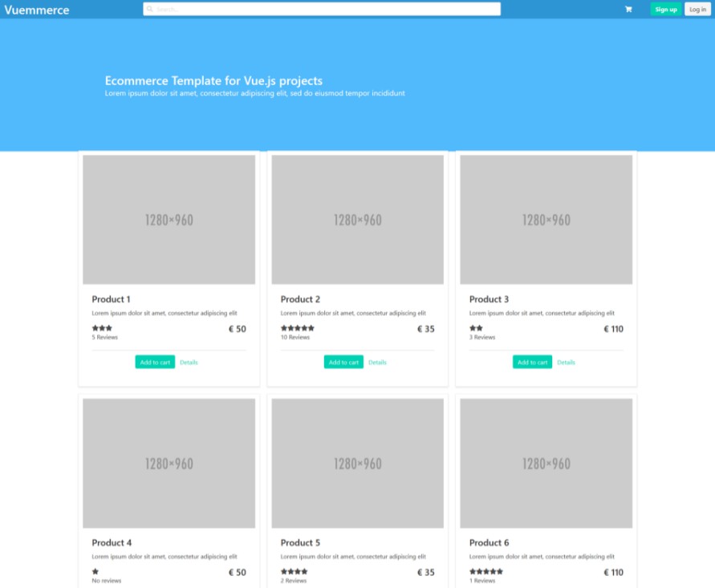Viewport: 715px width, 588px height.
Task: Click Product 3 placeholder image
Action: tap(546, 220)
